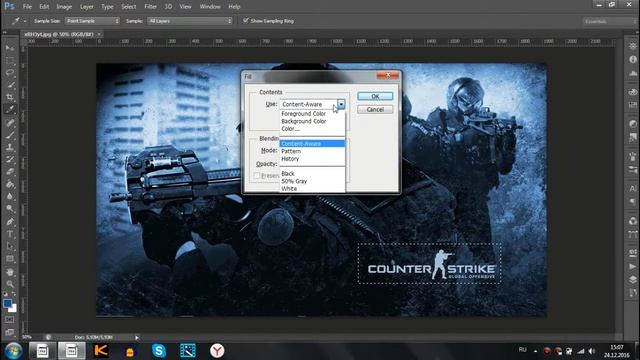Select the Rectangular Marquee tool

click(10, 61)
